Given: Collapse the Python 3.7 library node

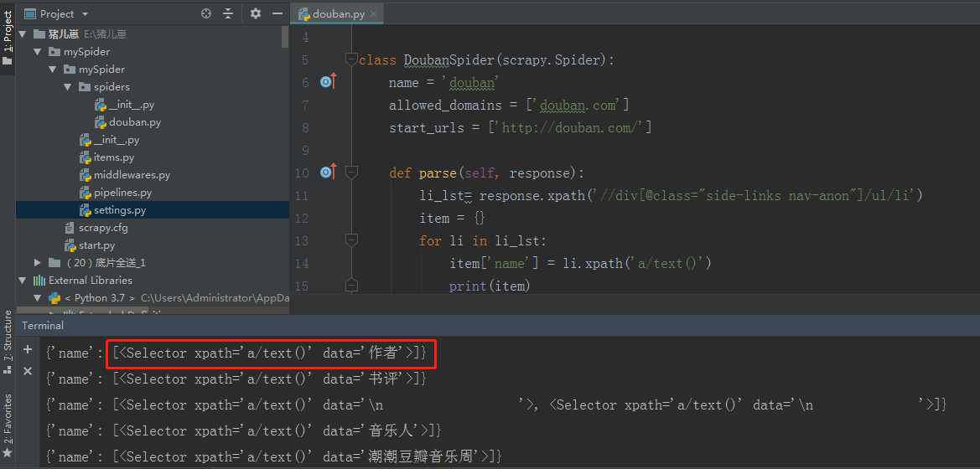Looking at the screenshot, I should pos(38,298).
